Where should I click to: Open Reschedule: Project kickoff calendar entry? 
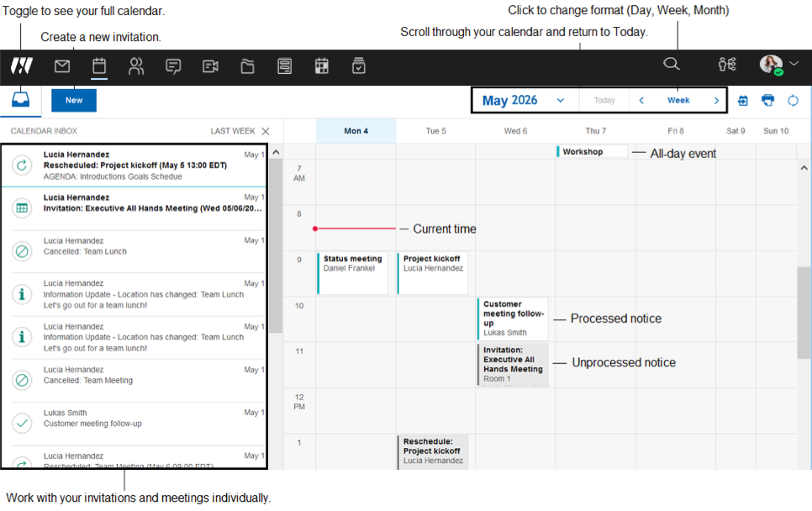(x=432, y=452)
